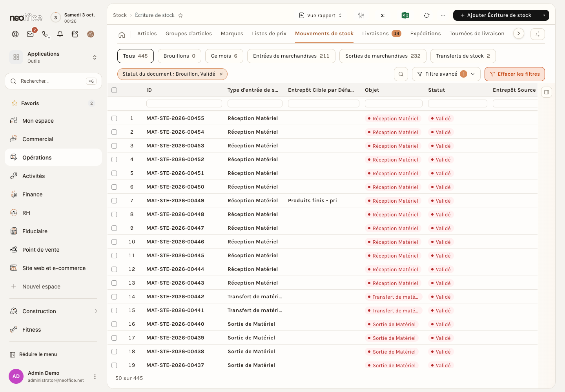Click Ajouter Écriture de stock button
Image resolution: width=565 pixels, height=392 pixels.
496,15
